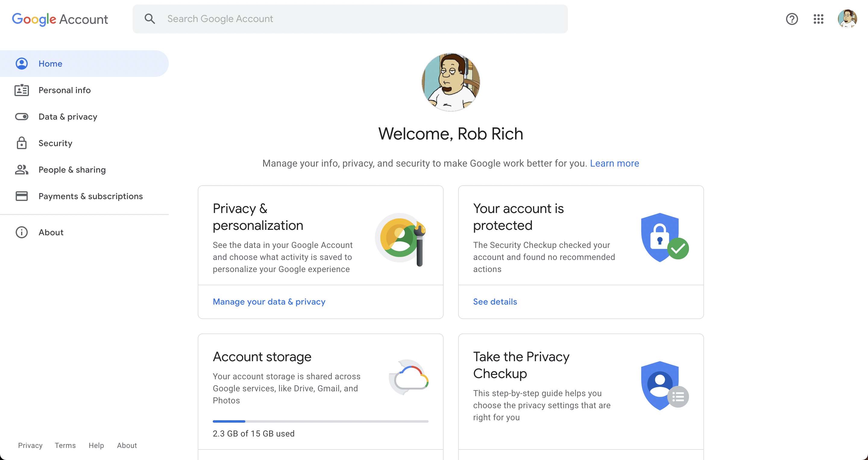Click the search input field
The height and width of the screenshot is (460, 868).
tap(350, 18)
